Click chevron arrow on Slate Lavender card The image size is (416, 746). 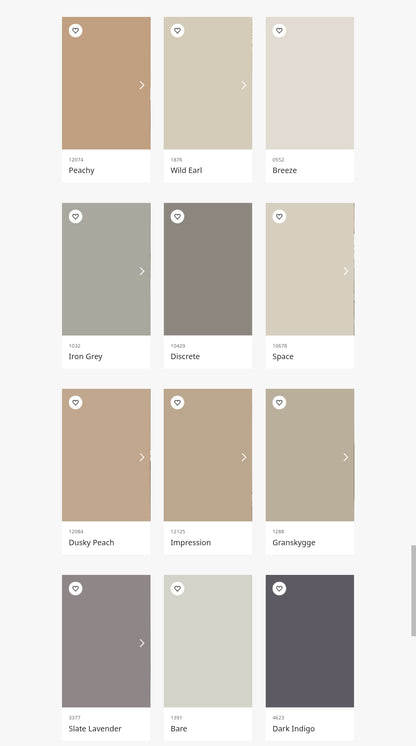pyautogui.click(x=142, y=643)
